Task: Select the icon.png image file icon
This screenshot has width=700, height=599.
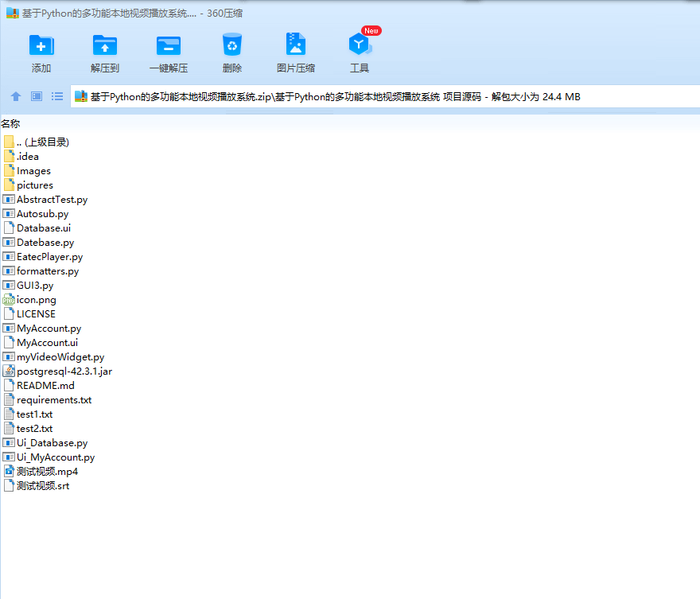Action: tap(9, 299)
